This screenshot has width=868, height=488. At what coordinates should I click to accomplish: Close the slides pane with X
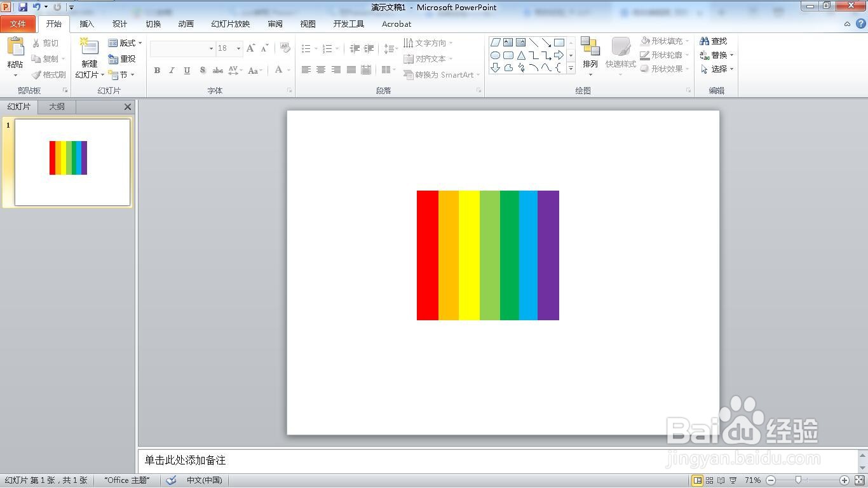[128, 107]
